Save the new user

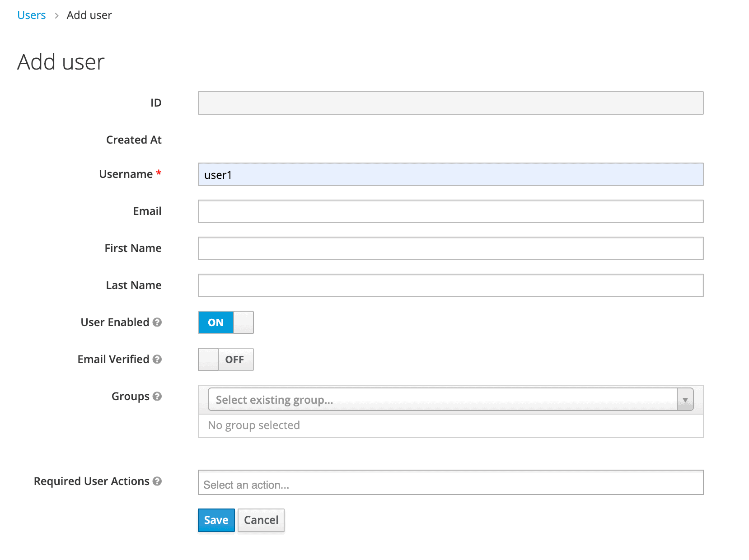coord(216,520)
